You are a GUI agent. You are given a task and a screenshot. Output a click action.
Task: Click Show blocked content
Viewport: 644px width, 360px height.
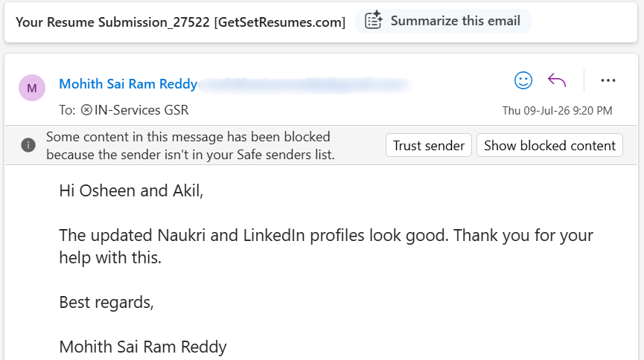(549, 145)
